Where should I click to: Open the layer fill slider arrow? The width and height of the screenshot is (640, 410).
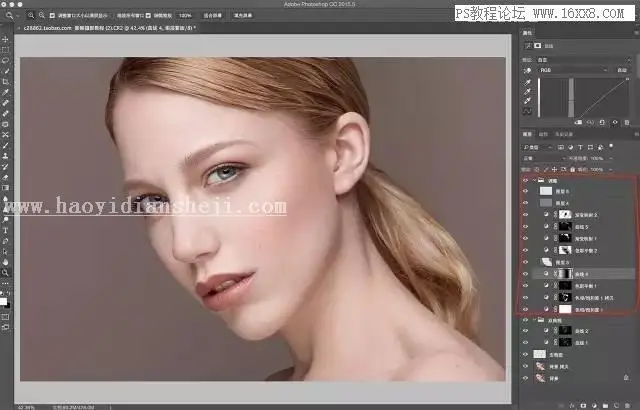[x=611, y=169]
